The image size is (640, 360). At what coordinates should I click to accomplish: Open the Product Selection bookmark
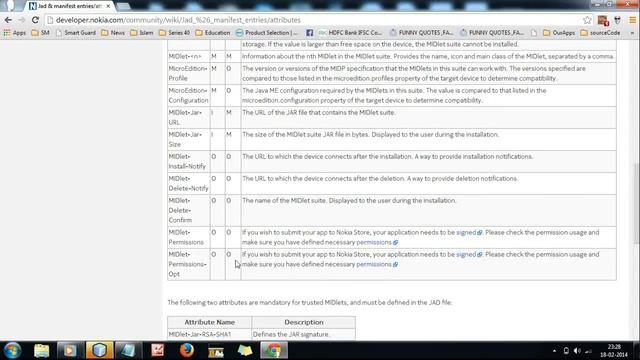coord(267,33)
